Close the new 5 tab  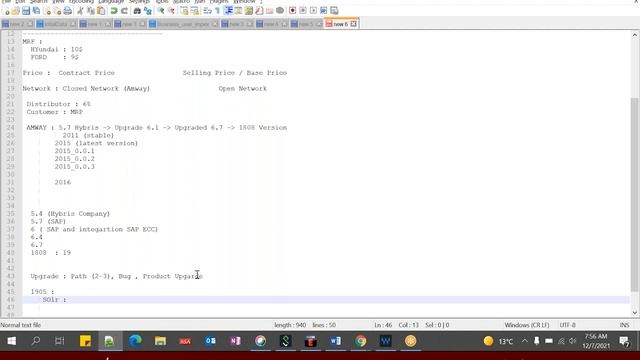coord(319,24)
